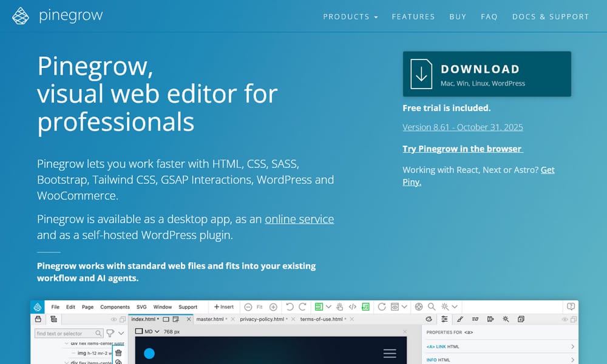Image resolution: width=607 pixels, height=364 pixels.
Task: Click the help question mark icon
Action: pyautogui.click(x=571, y=307)
